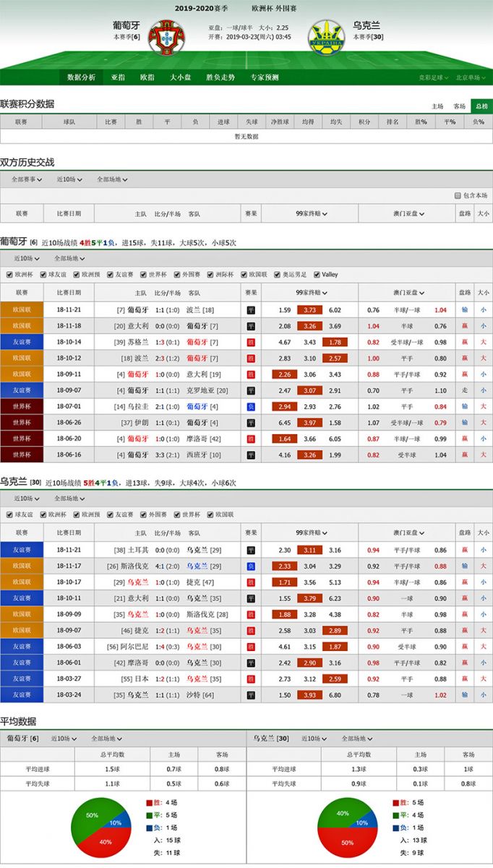Toggle 球友谊 checkbox in Ukraine section
This screenshot has width=493, height=868.
click(x=9, y=515)
